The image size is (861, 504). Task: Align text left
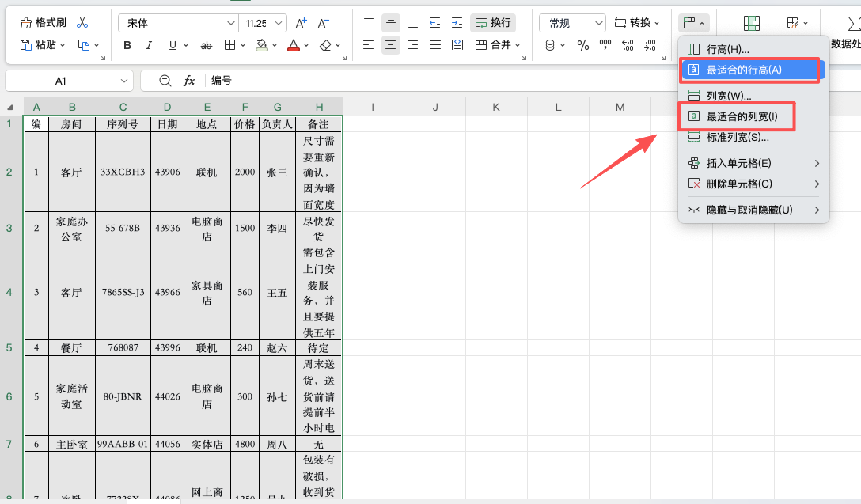[369, 45]
